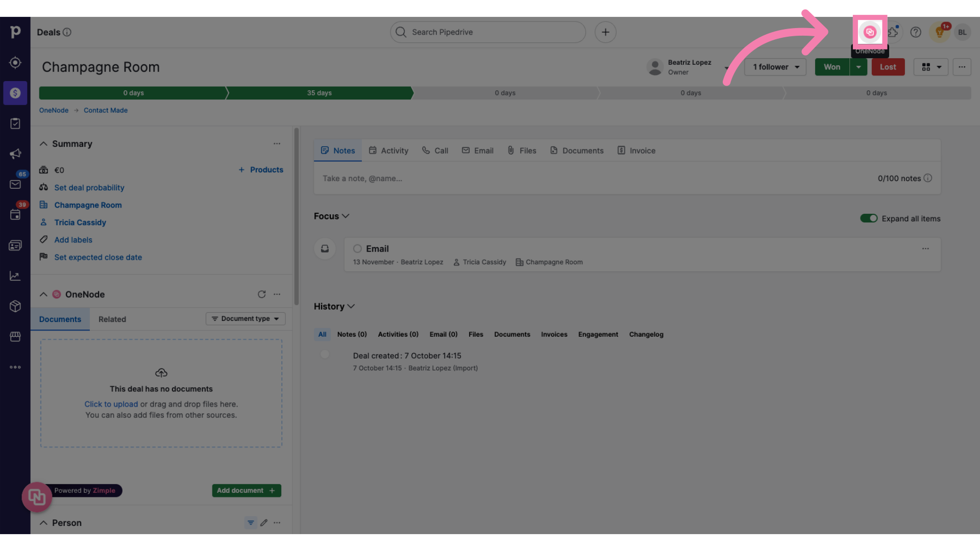The image size is (980, 551).
Task: Select the deal value Euro field
Action: click(60, 169)
